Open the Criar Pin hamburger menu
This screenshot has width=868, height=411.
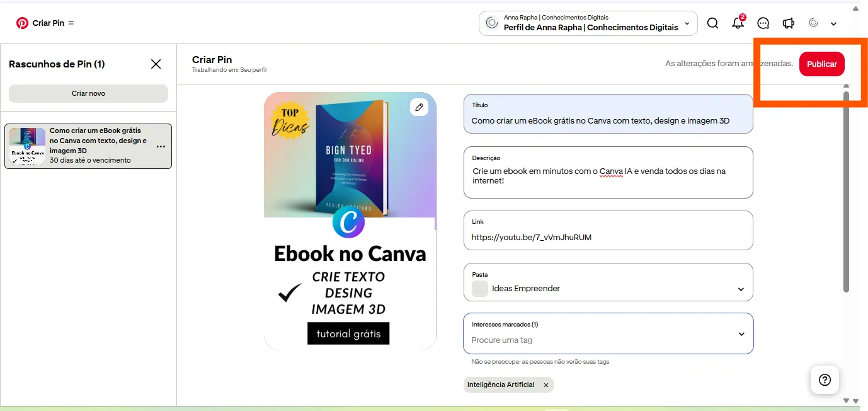(71, 23)
